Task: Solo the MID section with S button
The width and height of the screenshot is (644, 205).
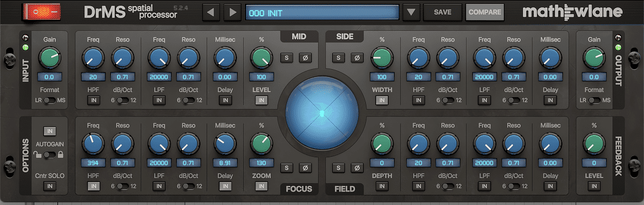Action: click(x=287, y=58)
